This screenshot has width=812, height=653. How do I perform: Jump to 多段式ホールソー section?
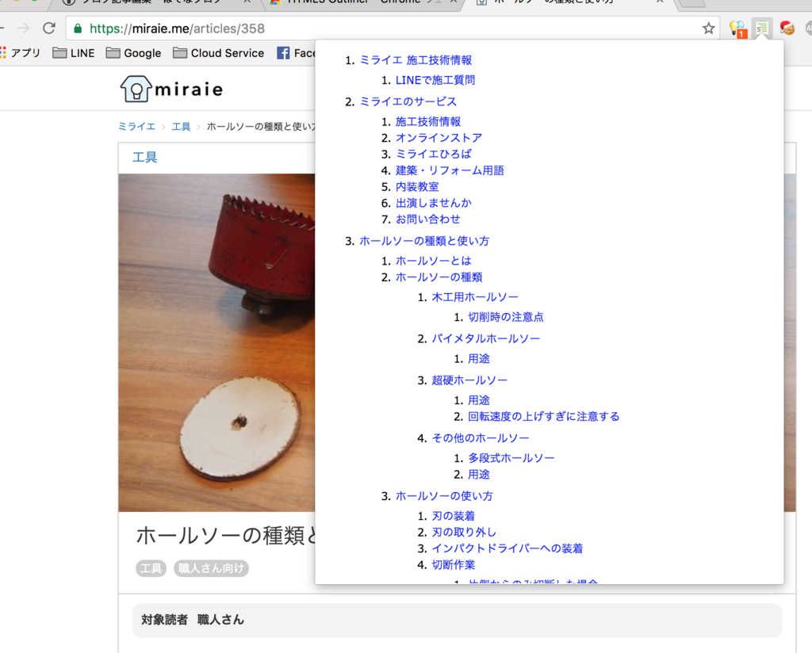tap(511, 458)
